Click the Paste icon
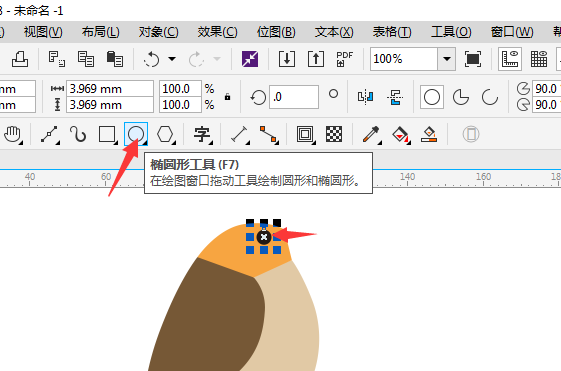 pyautogui.click(x=115, y=59)
